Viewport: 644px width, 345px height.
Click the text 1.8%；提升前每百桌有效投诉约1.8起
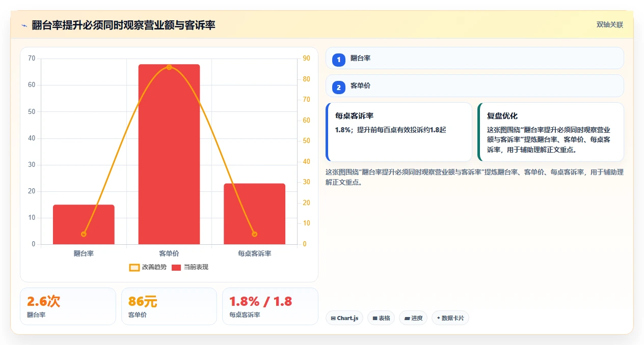pos(390,130)
